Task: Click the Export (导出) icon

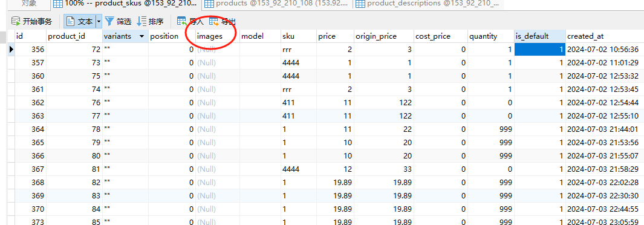Action: (x=214, y=21)
